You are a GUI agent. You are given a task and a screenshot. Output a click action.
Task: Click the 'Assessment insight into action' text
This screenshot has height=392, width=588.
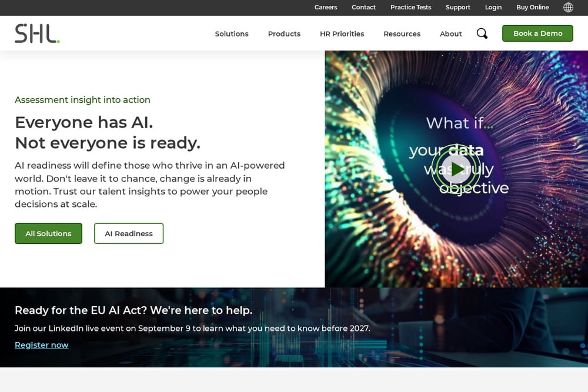(82, 100)
